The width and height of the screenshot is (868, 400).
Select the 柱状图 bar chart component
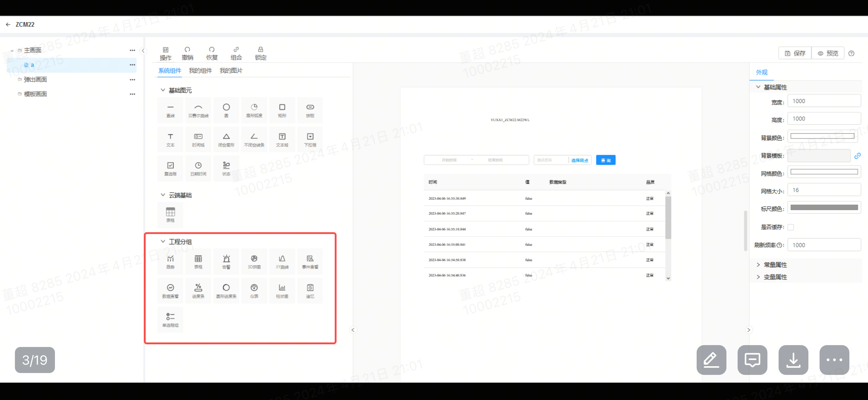[283, 291]
